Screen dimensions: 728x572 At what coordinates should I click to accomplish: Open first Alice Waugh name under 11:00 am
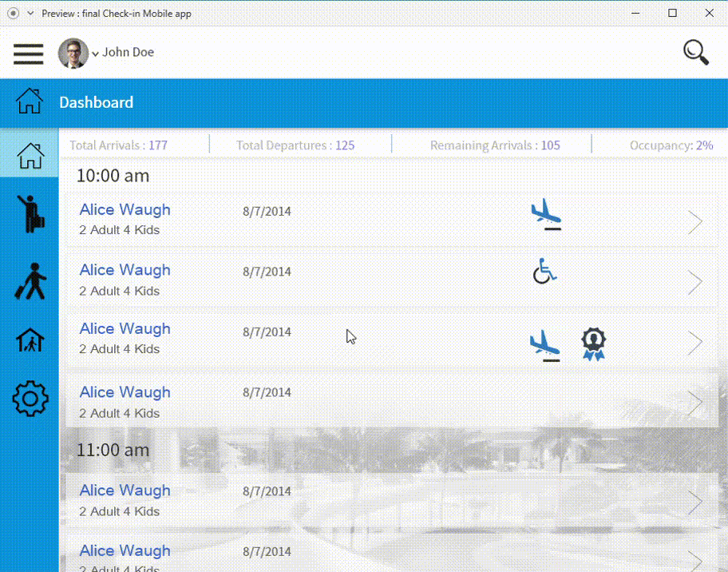coord(125,491)
